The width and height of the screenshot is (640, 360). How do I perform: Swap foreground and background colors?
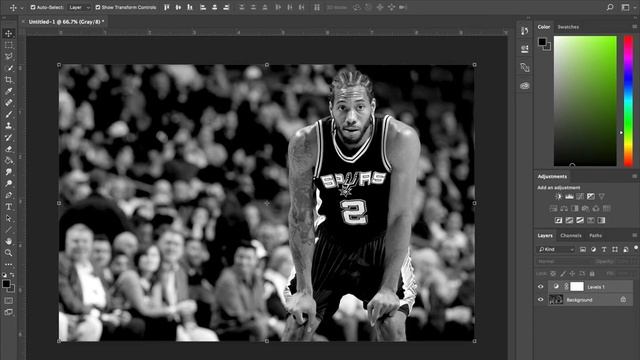point(13,275)
